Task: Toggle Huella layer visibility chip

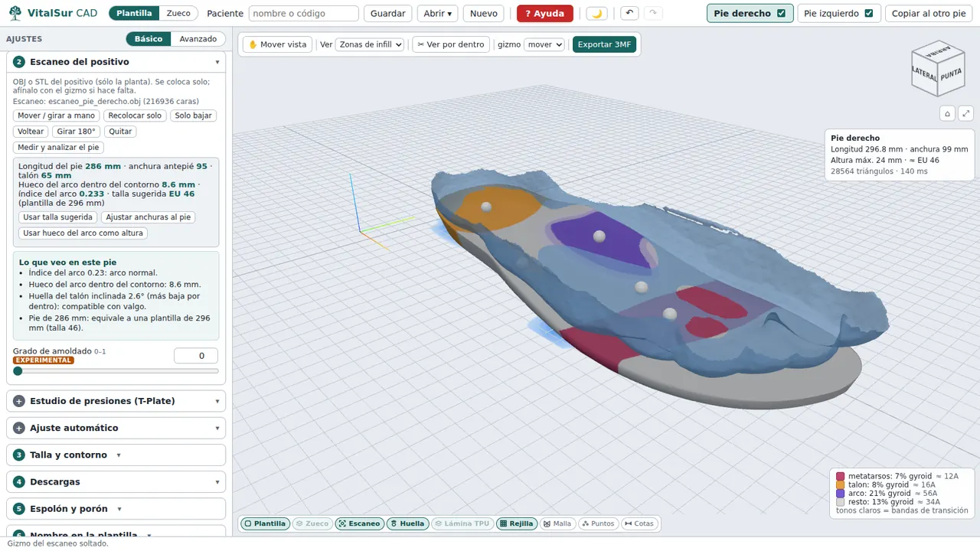Action: 407,523
